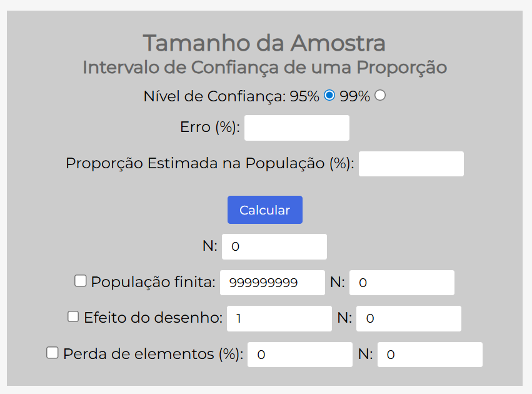Click the Intervalo de Confiança subtitle
Viewport: 532px width, 394px height.
click(x=265, y=68)
